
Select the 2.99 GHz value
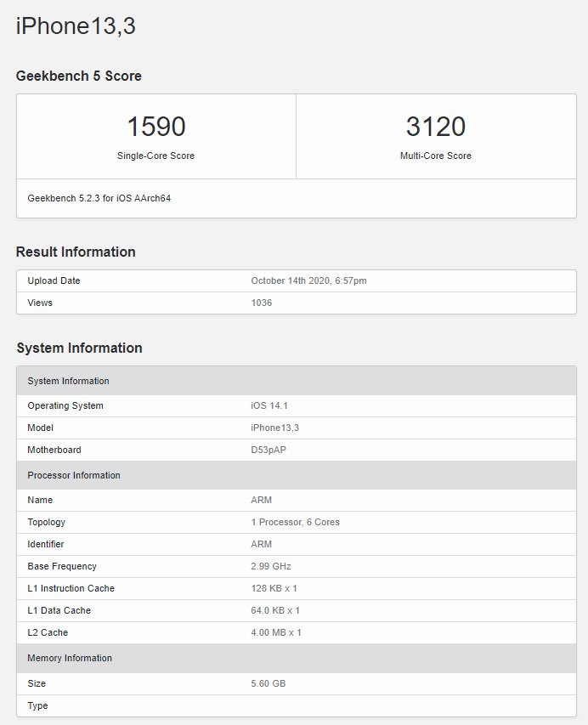[271, 566]
